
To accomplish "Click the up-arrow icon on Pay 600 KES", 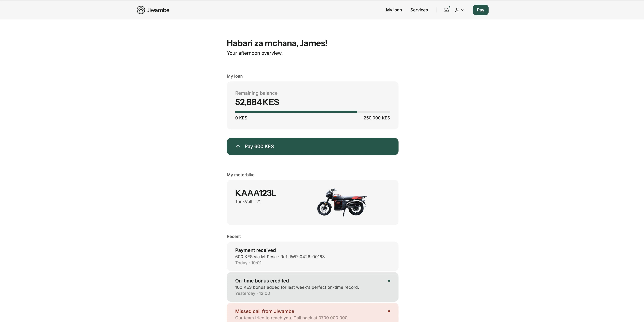I will [x=238, y=147].
